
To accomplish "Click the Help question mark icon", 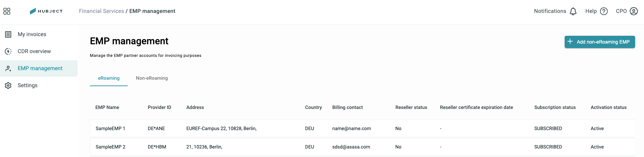I will tap(604, 11).
